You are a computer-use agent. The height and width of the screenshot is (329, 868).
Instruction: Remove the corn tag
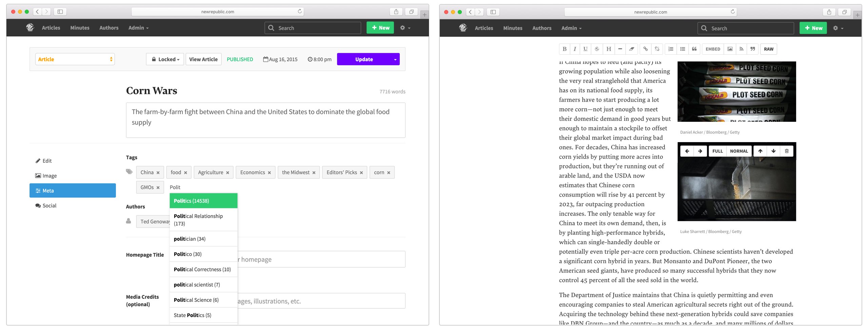(389, 173)
